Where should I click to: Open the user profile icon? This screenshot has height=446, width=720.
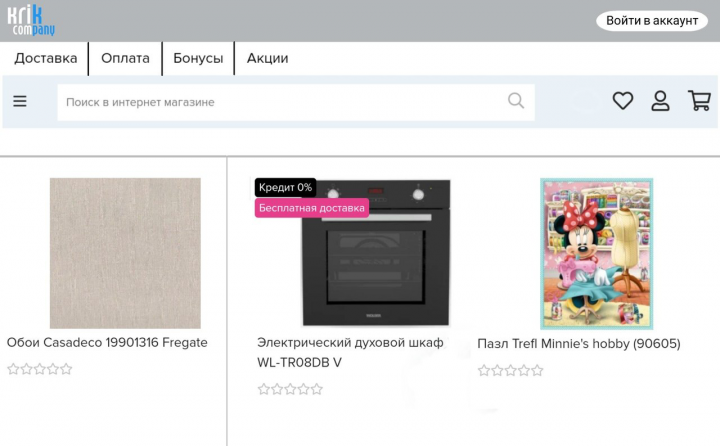[x=660, y=101]
